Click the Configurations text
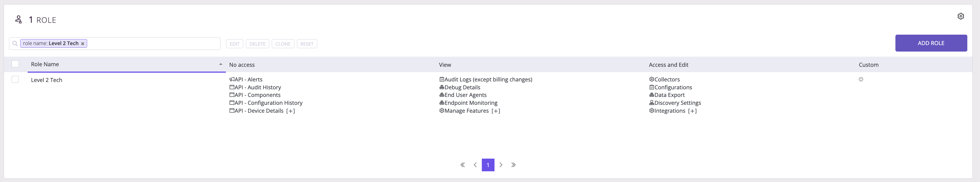This screenshot has height=182, width=980. 673,87
